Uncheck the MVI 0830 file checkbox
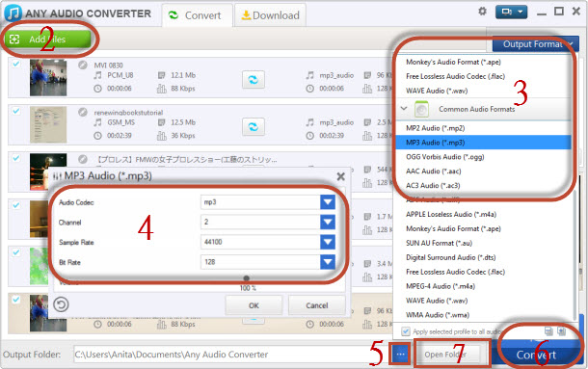 click(x=15, y=64)
